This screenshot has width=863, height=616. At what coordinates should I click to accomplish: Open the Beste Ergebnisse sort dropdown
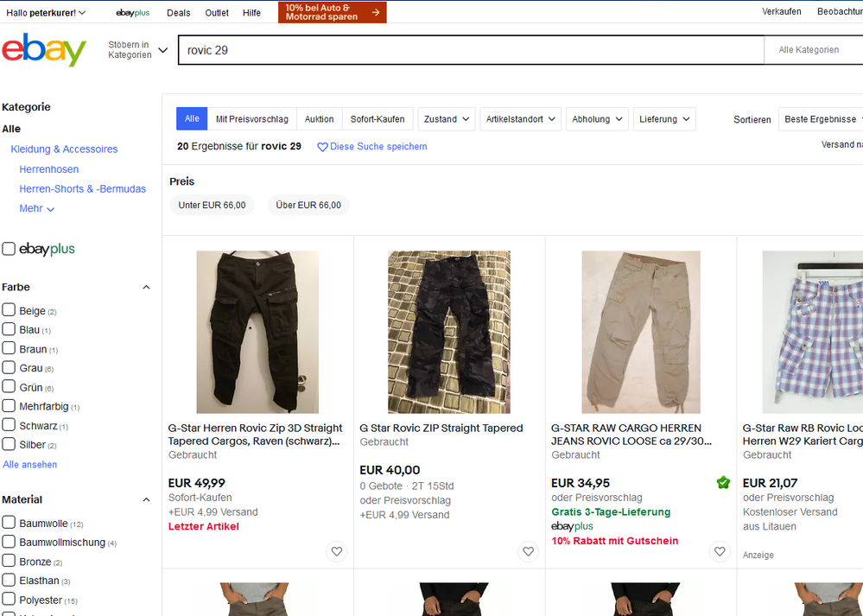point(821,119)
